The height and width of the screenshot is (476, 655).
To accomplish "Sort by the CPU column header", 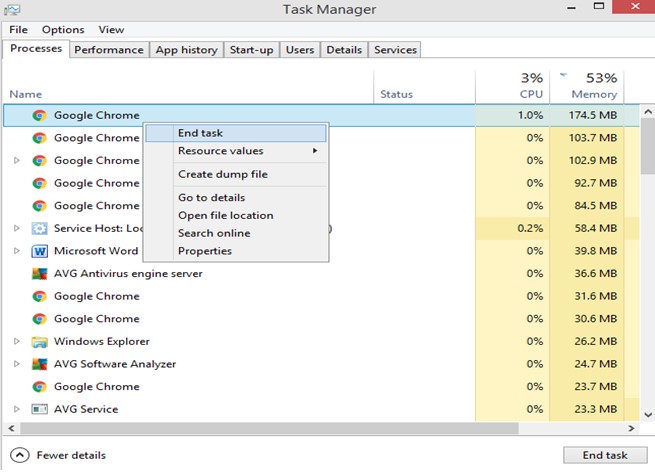I will [x=513, y=86].
